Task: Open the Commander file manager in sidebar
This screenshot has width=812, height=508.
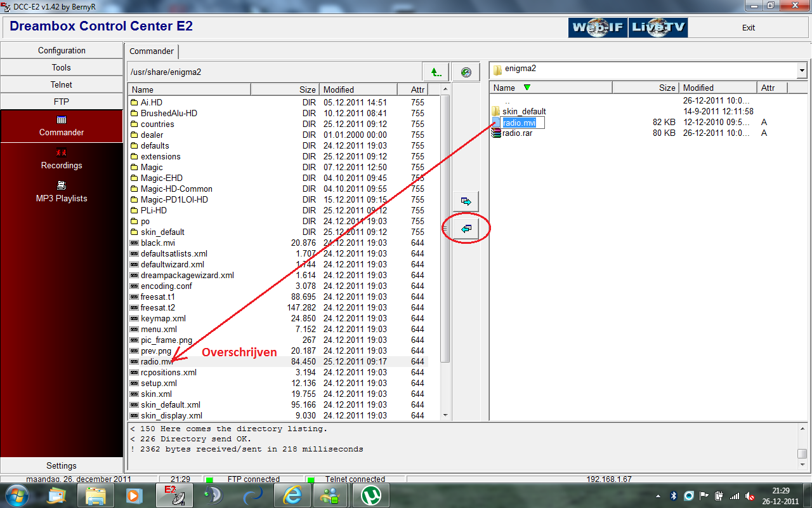Action: [x=62, y=126]
